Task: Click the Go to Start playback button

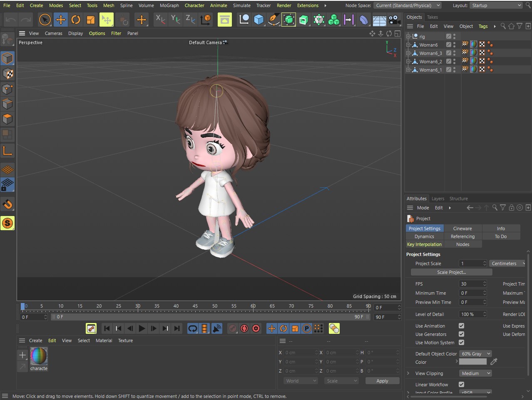Action: click(107, 328)
